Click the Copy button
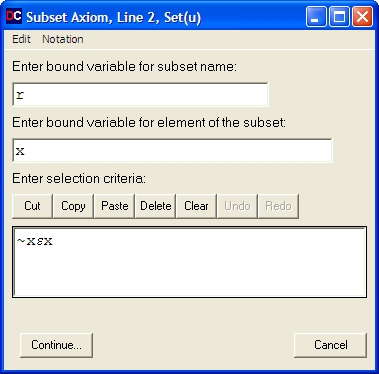Viewport: 379px width, 374px height. tap(73, 206)
